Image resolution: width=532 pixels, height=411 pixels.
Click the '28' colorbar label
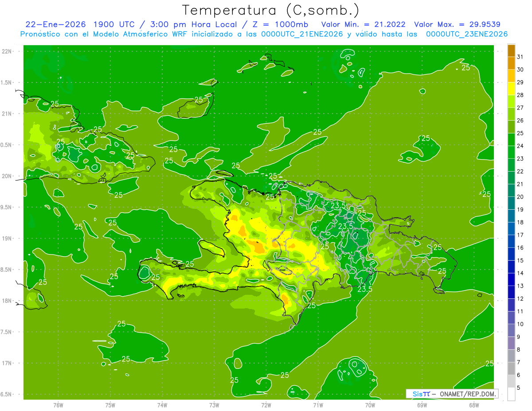pyautogui.click(x=520, y=95)
